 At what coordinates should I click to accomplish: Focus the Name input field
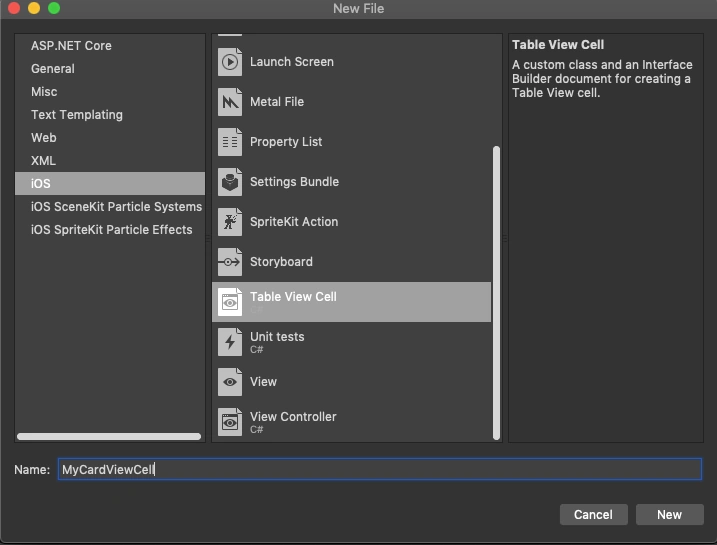[x=380, y=469]
